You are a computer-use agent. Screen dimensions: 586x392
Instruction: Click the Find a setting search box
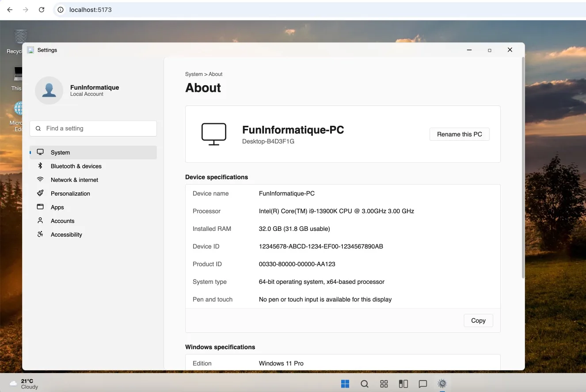93,128
